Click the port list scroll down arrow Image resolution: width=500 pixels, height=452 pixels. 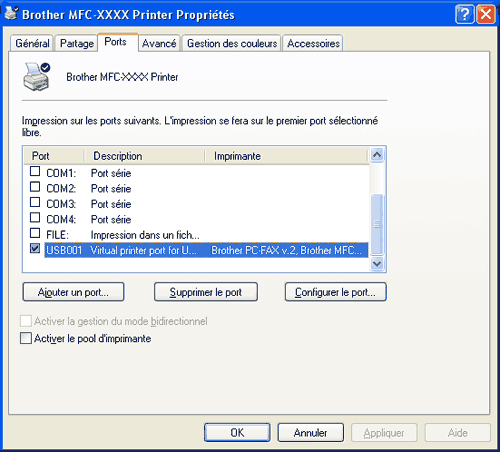[377, 263]
